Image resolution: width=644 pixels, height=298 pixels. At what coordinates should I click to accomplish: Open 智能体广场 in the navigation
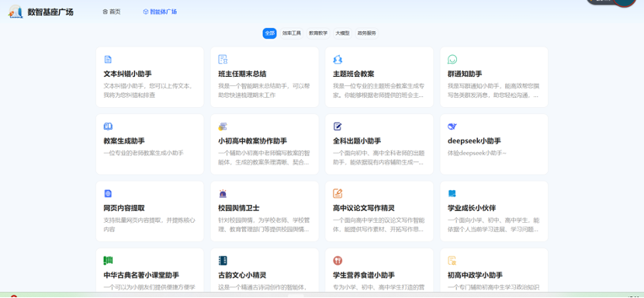[160, 12]
